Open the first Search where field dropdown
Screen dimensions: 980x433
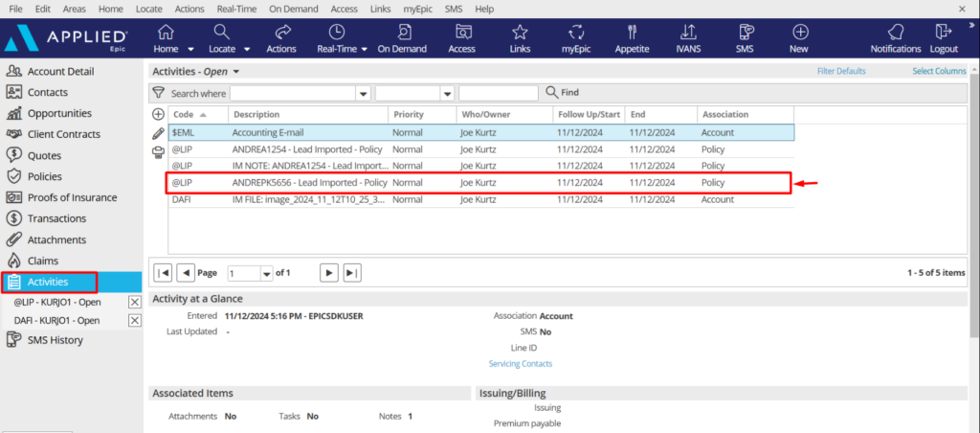363,93
